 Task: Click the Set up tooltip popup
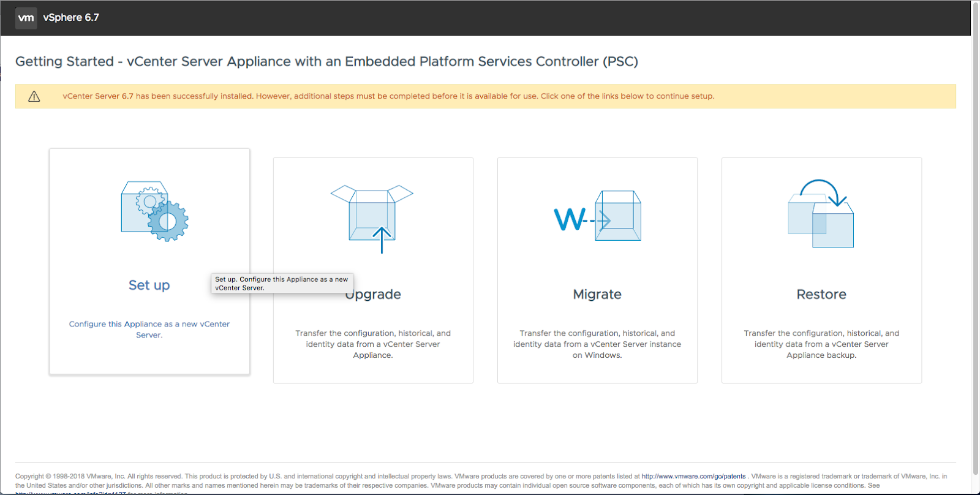click(282, 283)
